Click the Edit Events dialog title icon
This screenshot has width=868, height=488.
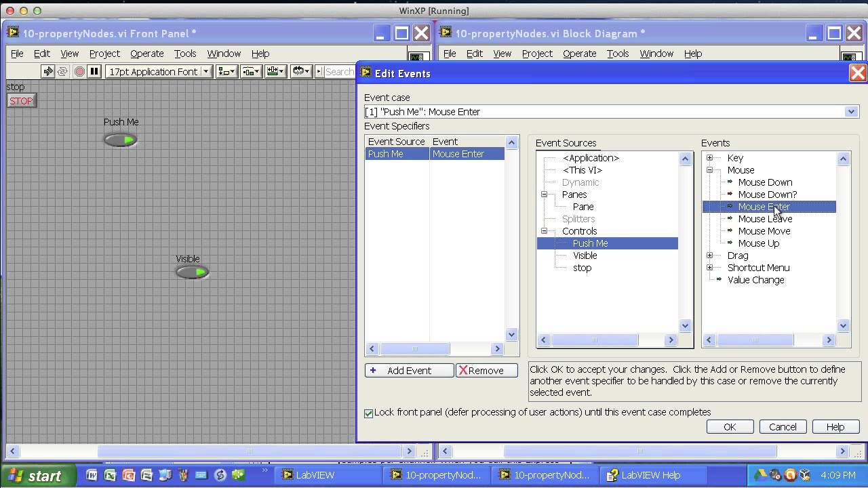click(366, 73)
